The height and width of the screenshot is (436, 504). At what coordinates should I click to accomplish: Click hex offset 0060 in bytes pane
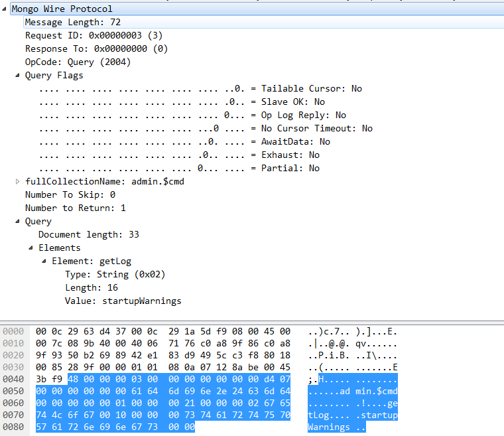tap(13, 403)
